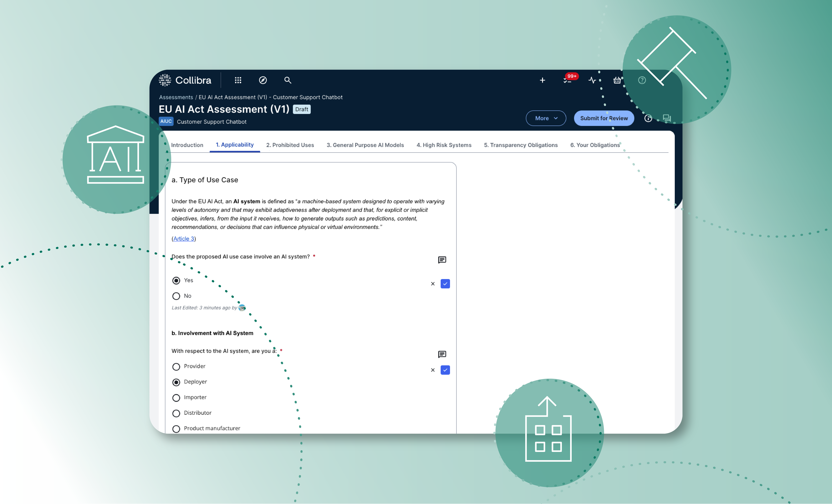Open 2. Prohibited Uses tab

[x=290, y=145]
